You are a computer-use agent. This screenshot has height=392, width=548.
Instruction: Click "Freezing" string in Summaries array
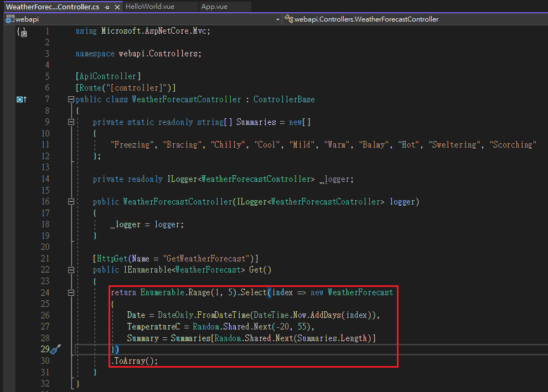[132, 144]
